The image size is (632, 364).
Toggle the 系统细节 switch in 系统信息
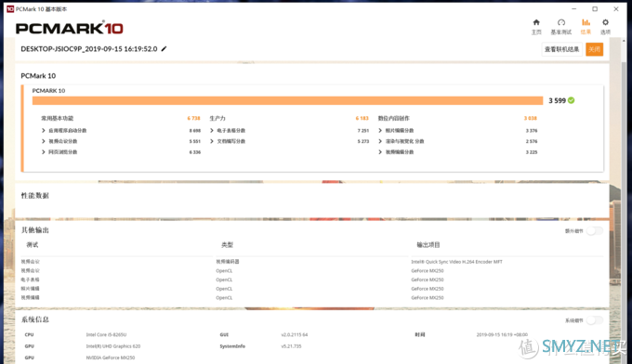click(595, 320)
